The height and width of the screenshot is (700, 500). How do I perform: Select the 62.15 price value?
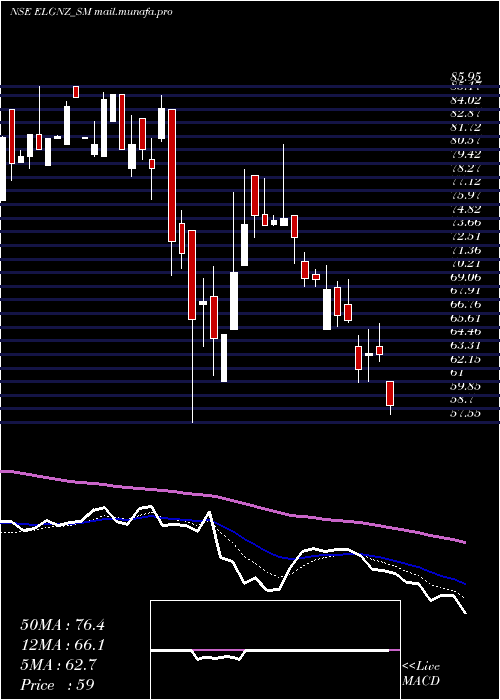[x=465, y=358]
